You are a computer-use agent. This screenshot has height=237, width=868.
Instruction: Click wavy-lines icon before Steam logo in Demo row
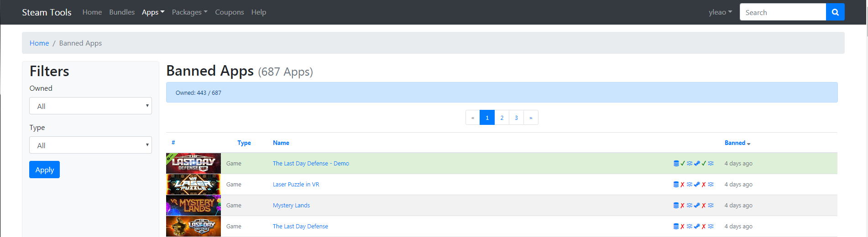pos(690,163)
